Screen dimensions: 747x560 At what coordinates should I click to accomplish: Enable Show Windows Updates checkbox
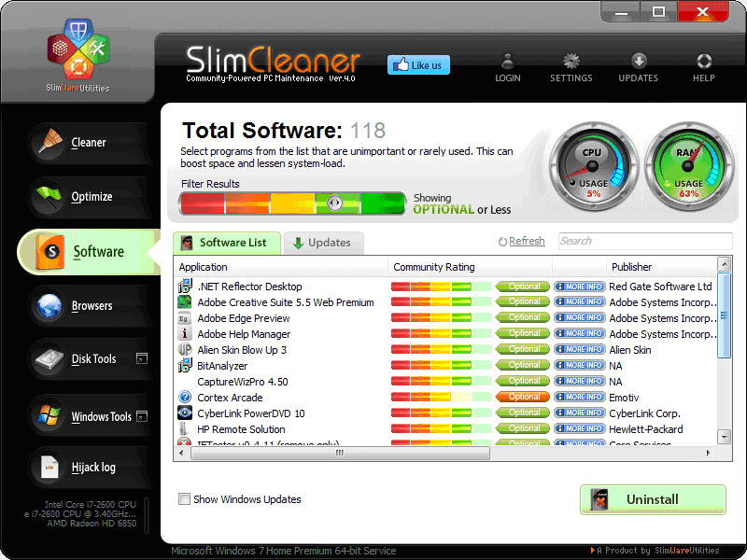[184, 499]
